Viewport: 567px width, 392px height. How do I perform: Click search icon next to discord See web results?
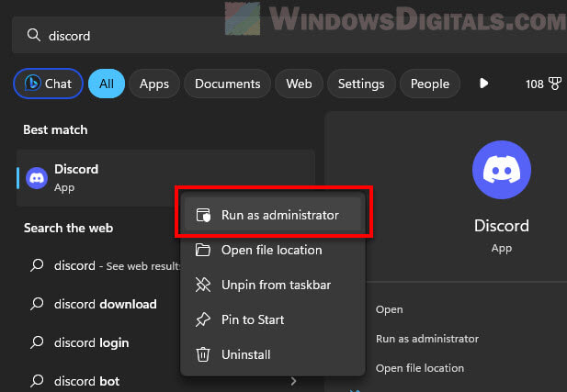coord(37,265)
